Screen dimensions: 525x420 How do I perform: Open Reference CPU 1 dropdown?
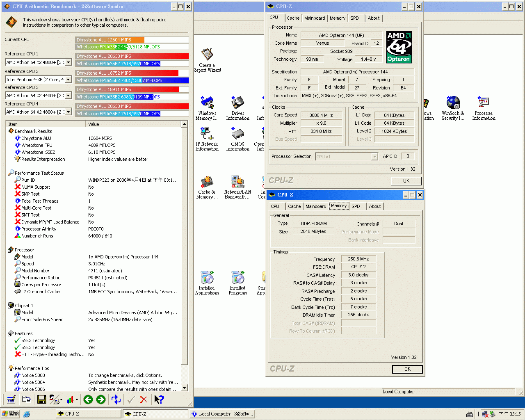[68, 62]
